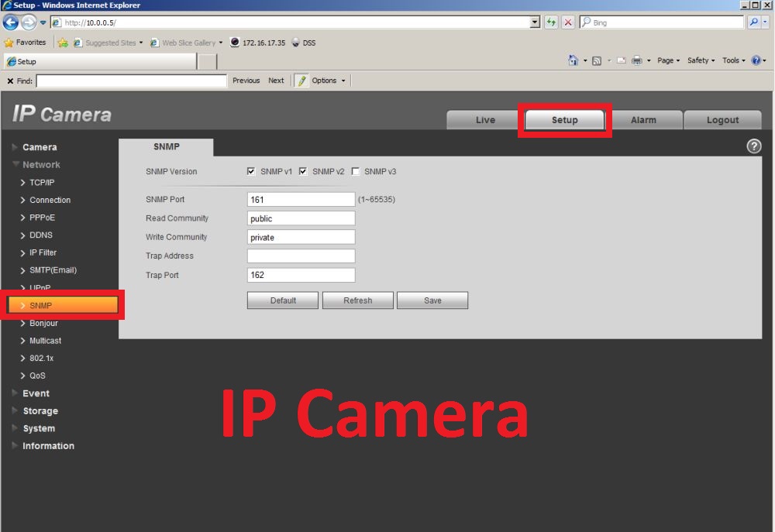This screenshot has height=532, width=775.
Task: Click the SNMP Port field
Action: [x=301, y=200]
